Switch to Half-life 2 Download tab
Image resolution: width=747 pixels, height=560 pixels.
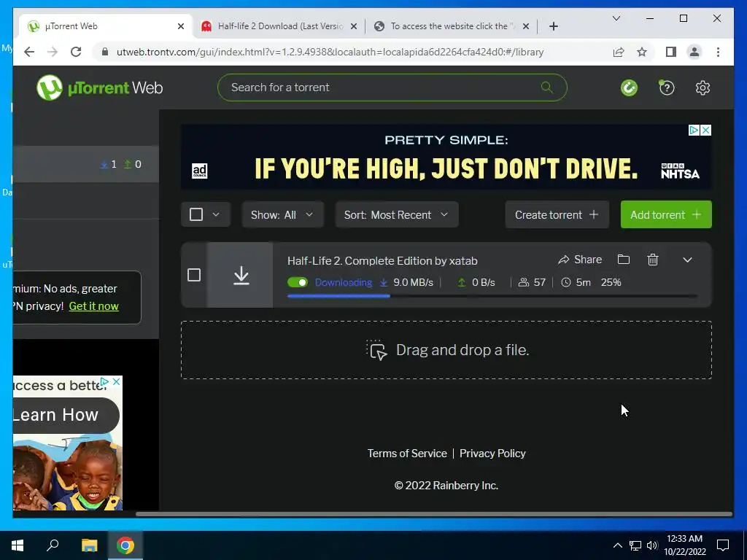tap(279, 26)
